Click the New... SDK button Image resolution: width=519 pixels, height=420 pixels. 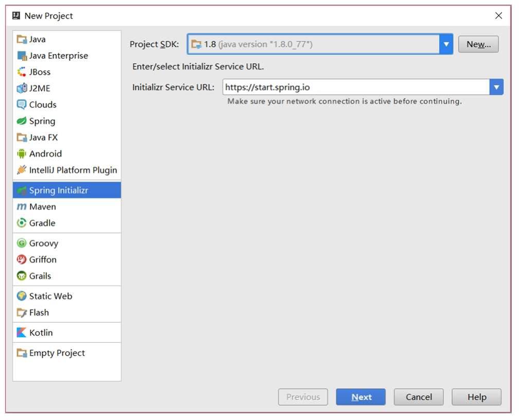(x=478, y=44)
